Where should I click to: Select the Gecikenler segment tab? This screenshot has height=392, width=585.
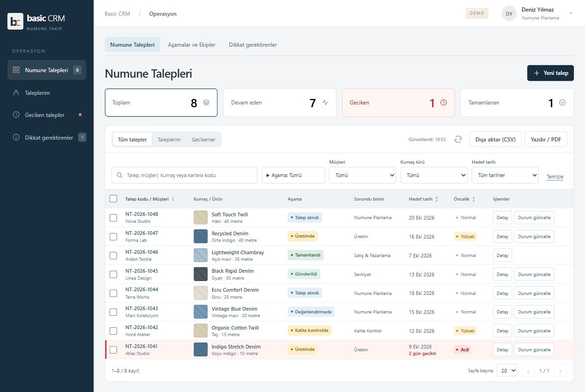(204, 139)
